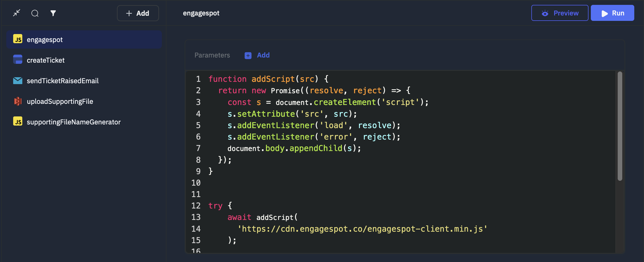644x262 pixels.
Task: Click the Preview button
Action: click(x=560, y=13)
